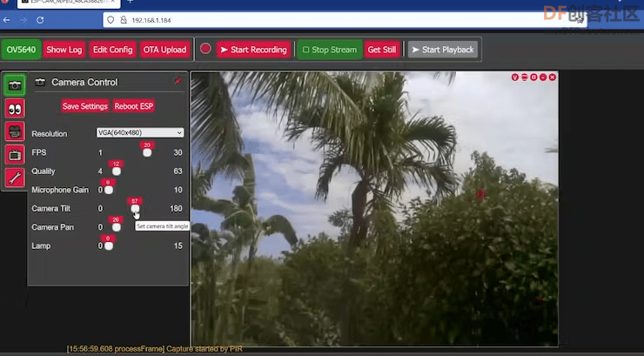Viewport: 644px width, 356px height.
Task: Open Show Log
Action: (x=64, y=50)
